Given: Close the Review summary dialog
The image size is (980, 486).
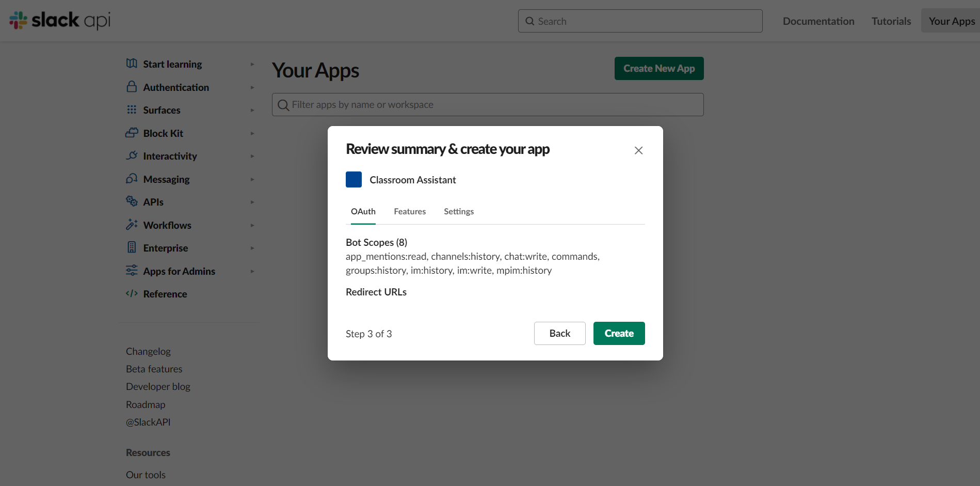Looking at the screenshot, I should point(638,150).
